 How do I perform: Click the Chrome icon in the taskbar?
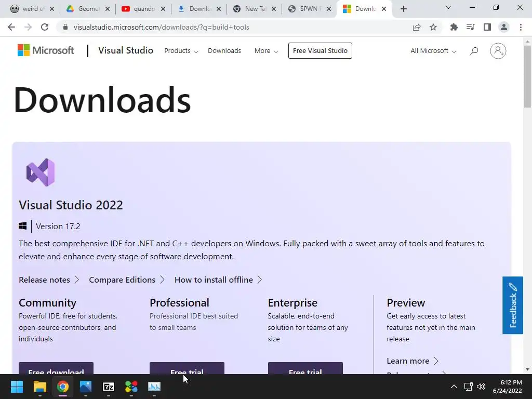pyautogui.click(x=63, y=387)
